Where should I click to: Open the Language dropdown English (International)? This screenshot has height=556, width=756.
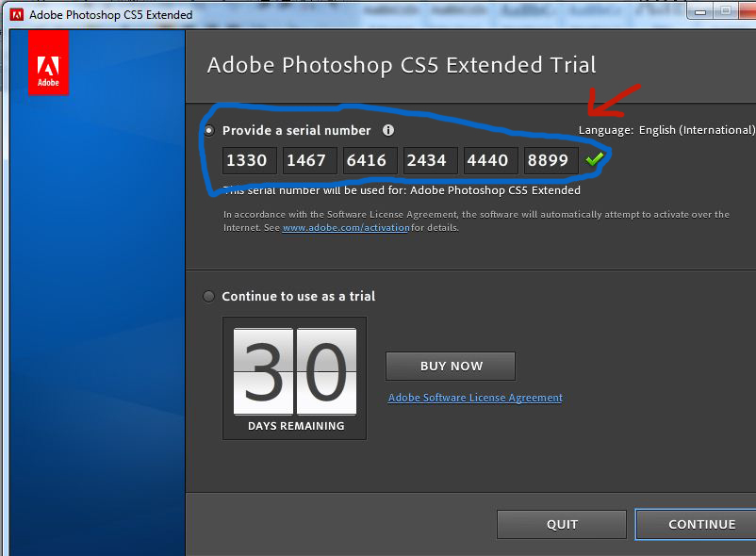pyautogui.click(x=698, y=130)
